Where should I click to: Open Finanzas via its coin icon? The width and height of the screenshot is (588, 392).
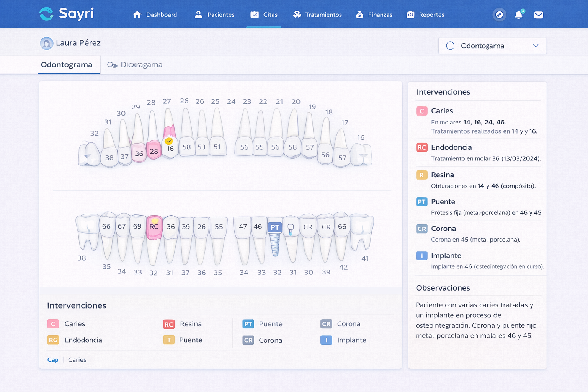[359, 15]
